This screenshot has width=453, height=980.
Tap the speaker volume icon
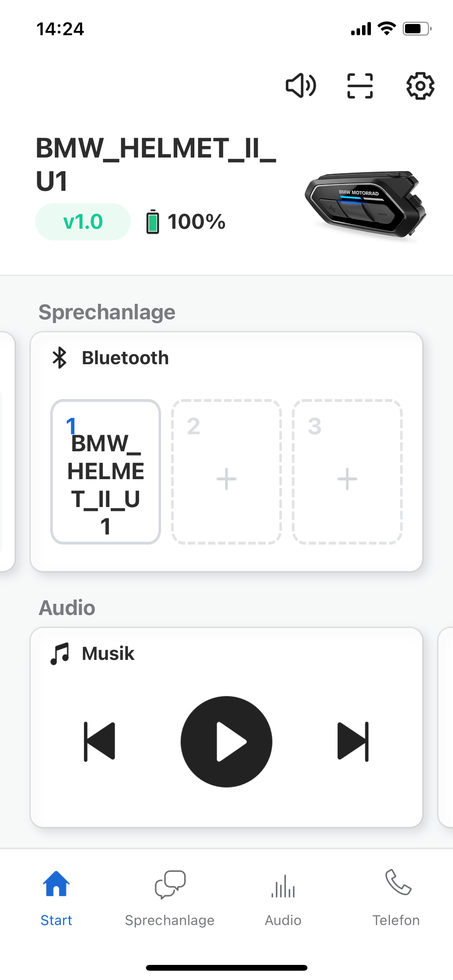click(301, 86)
